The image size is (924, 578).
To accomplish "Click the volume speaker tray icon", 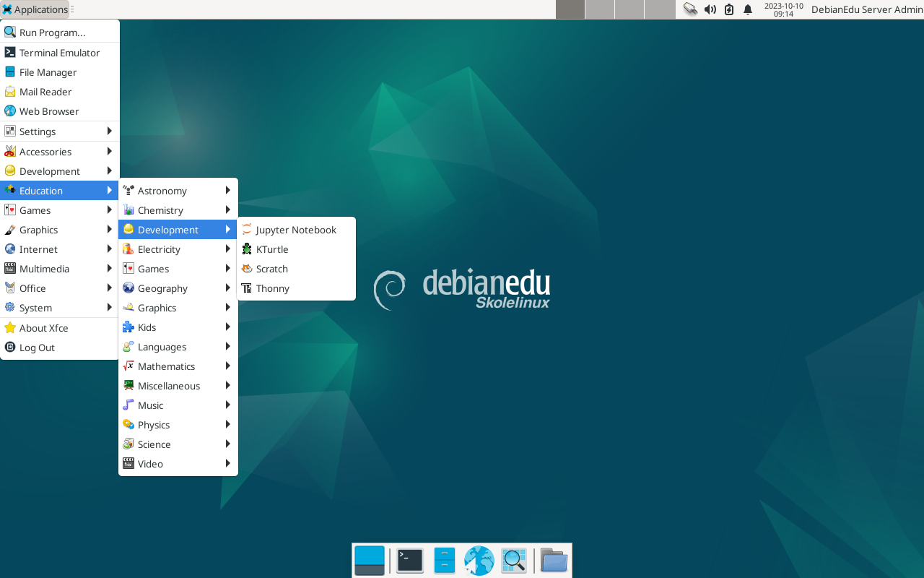I will point(710,9).
